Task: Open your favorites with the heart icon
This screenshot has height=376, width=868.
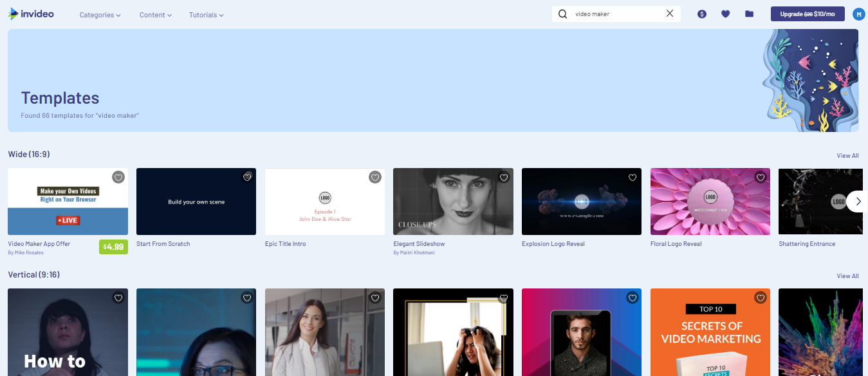Action: (725, 14)
